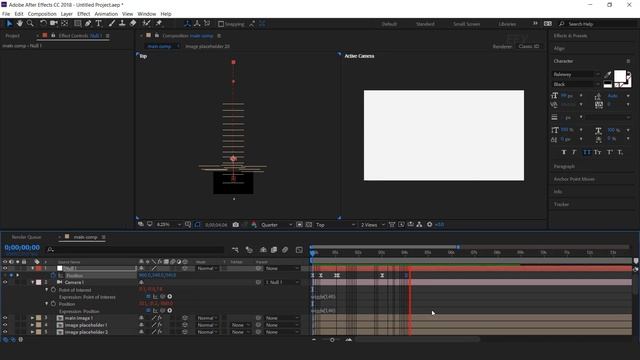Screen dimensions: 640x360
Task: Switch to the Render Queue tab
Action: [x=27, y=237]
